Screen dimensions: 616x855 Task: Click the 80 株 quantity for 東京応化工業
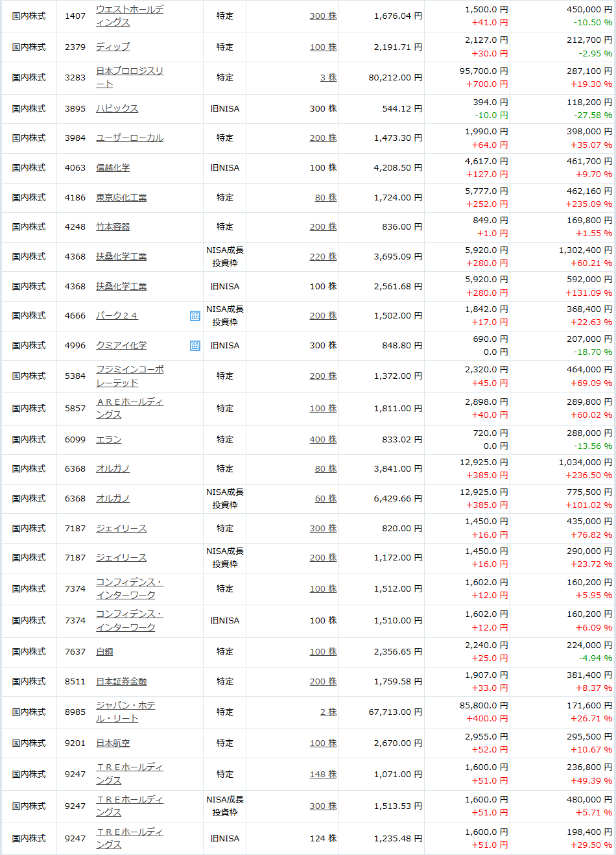point(326,197)
